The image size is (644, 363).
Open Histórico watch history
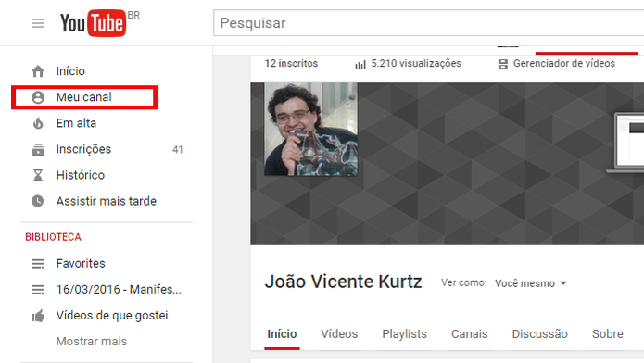(81, 175)
